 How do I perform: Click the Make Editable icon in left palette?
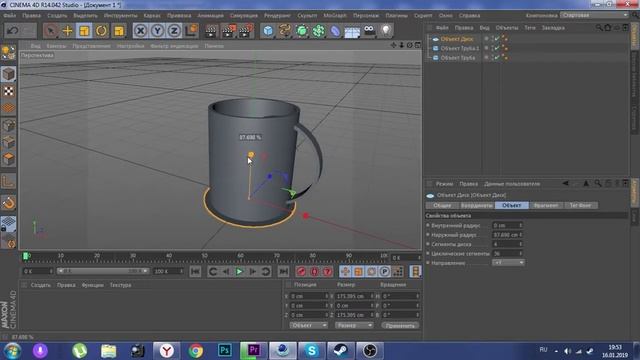8,53
